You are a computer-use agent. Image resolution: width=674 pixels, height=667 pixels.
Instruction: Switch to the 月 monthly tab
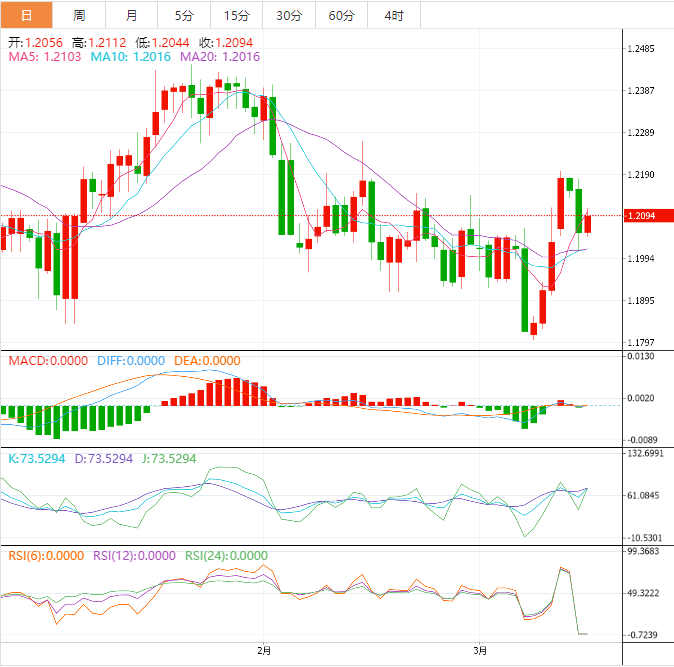[132, 15]
